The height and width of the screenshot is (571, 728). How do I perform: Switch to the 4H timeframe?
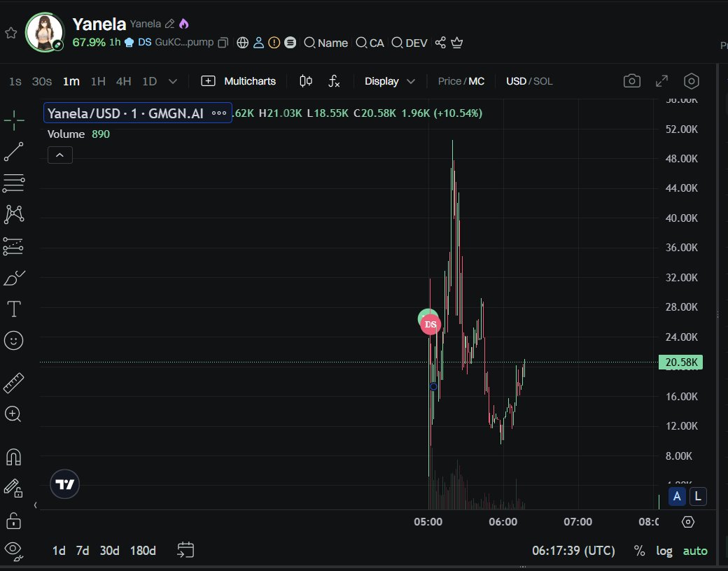click(123, 81)
